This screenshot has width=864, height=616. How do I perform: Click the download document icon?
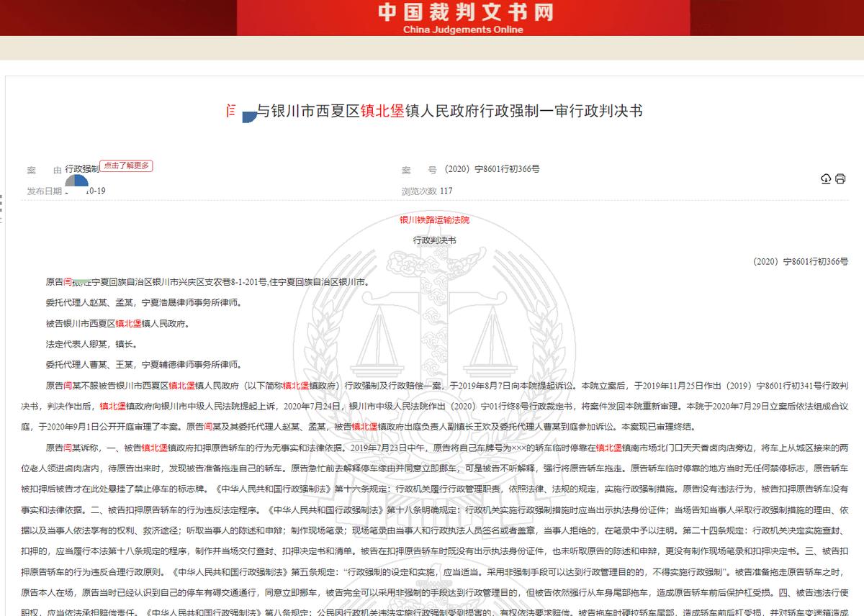tap(826, 178)
